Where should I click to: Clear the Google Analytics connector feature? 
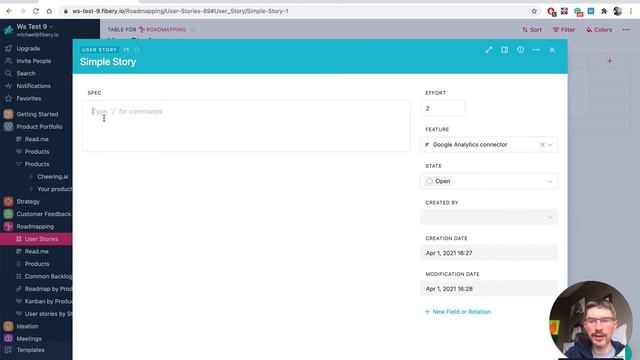click(x=542, y=144)
